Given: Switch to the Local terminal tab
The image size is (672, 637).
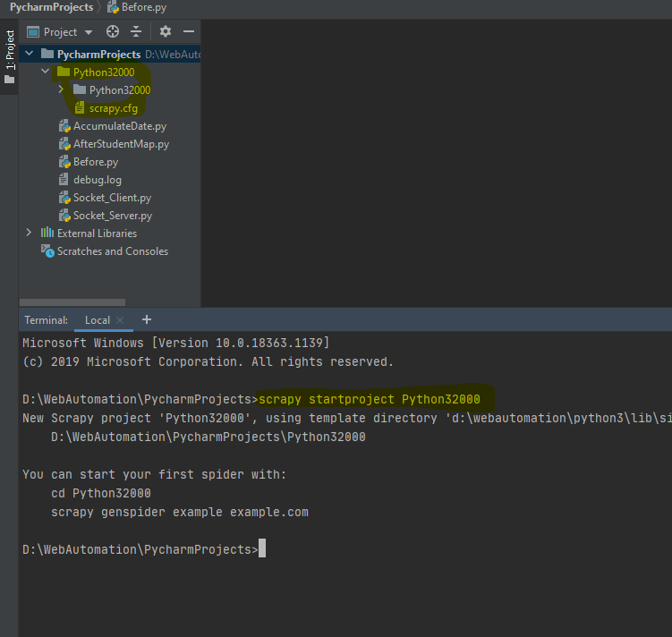Looking at the screenshot, I should click(98, 320).
